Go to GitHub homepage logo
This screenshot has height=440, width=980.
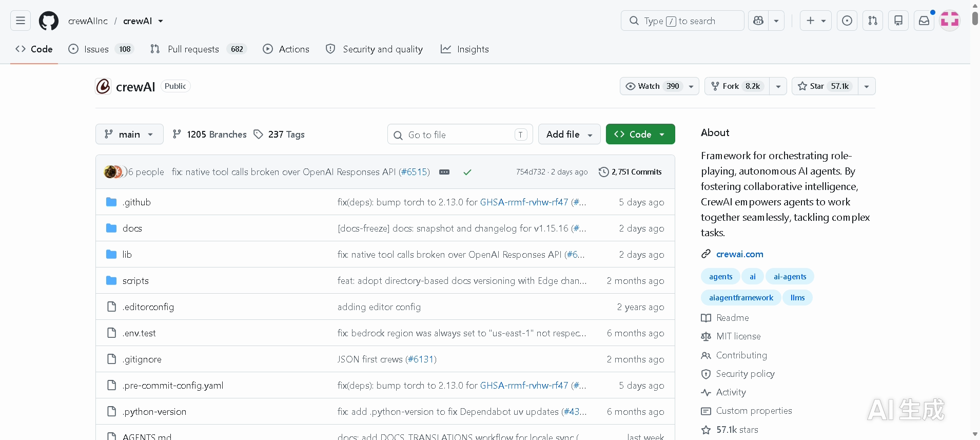tap(49, 21)
